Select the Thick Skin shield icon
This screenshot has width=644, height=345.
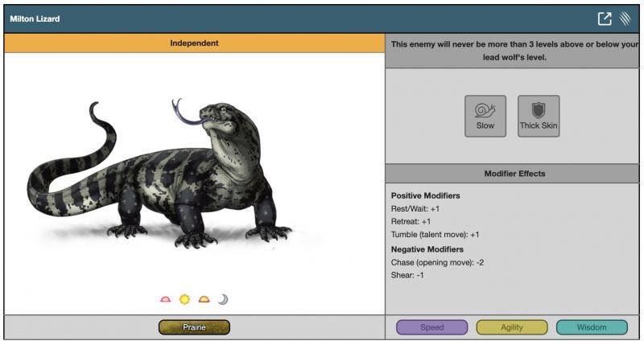(x=538, y=116)
